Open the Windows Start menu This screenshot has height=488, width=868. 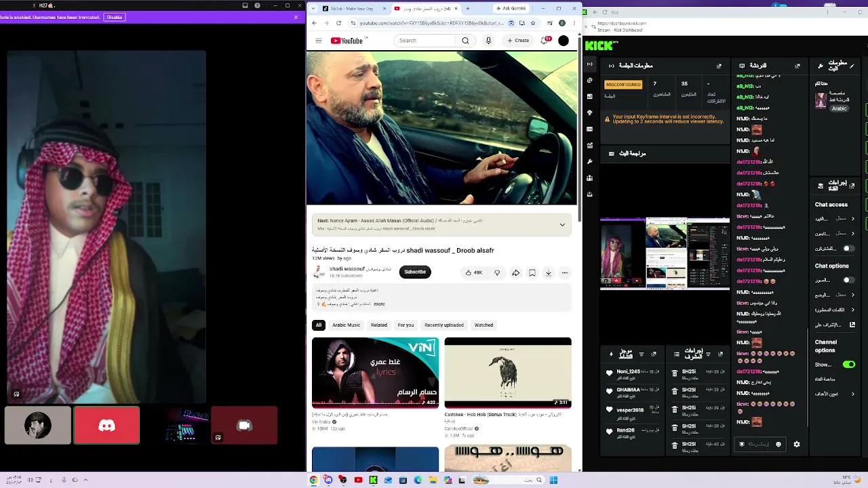[x=553, y=480]
